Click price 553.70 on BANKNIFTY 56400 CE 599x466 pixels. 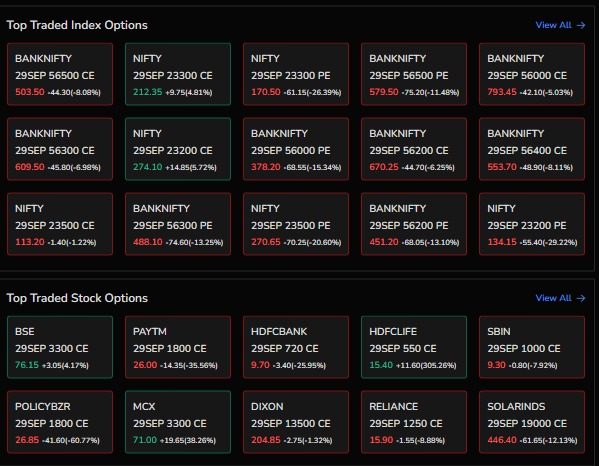[502, 167]
